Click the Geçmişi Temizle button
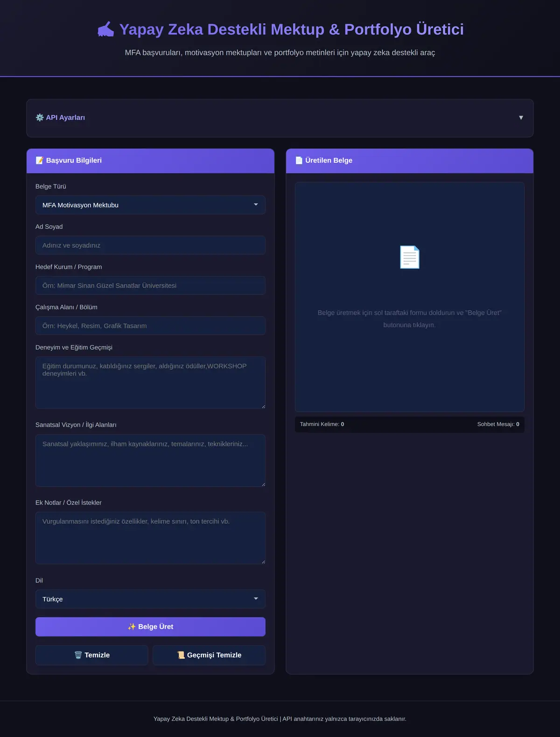This screenshot has height=737, width=560. [x=209, y=655]
